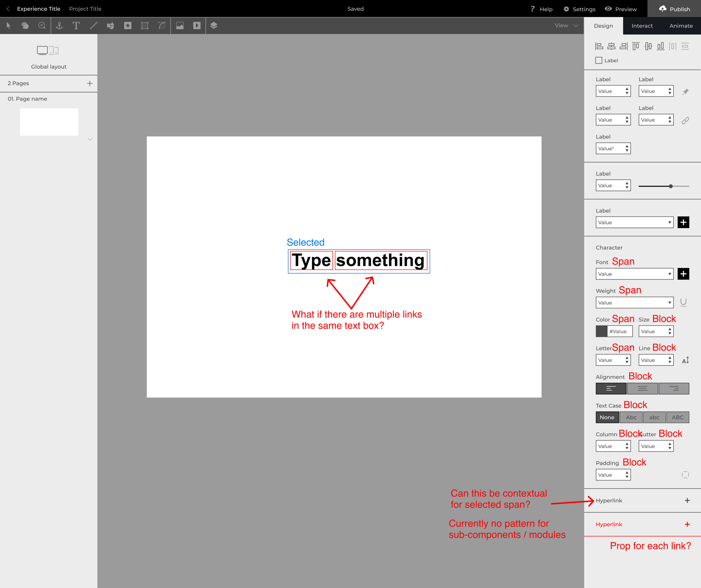Set text case to lowercase abc
The image size is (701, 588).
[654, 417]
